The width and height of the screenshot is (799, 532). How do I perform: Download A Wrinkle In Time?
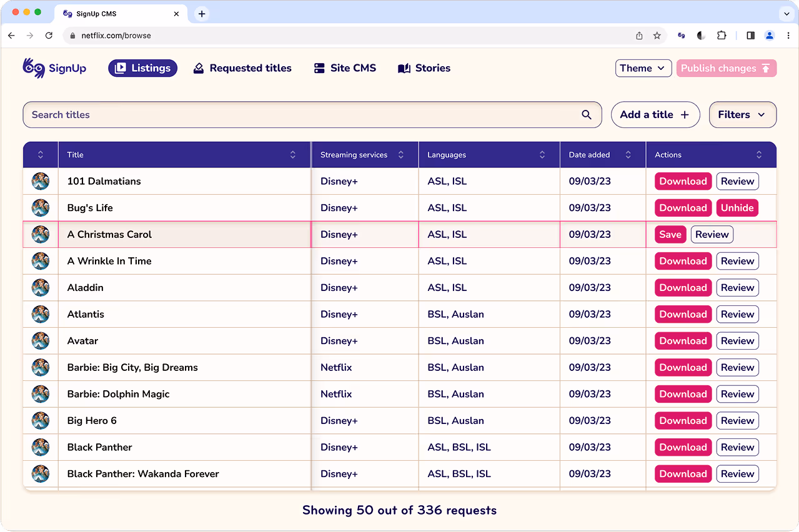coord(683,261)
